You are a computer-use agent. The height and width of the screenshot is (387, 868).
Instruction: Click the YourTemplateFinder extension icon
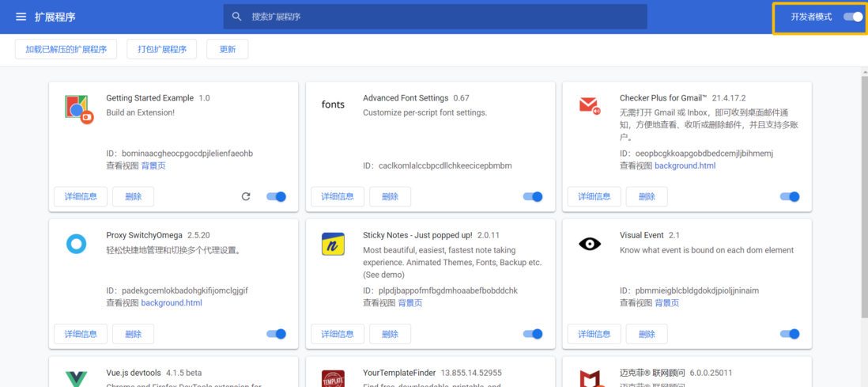click(334, 378)
